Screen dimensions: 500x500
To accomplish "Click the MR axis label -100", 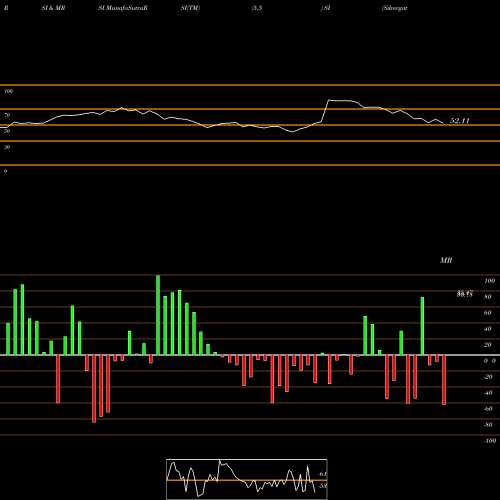I will 490,441.
